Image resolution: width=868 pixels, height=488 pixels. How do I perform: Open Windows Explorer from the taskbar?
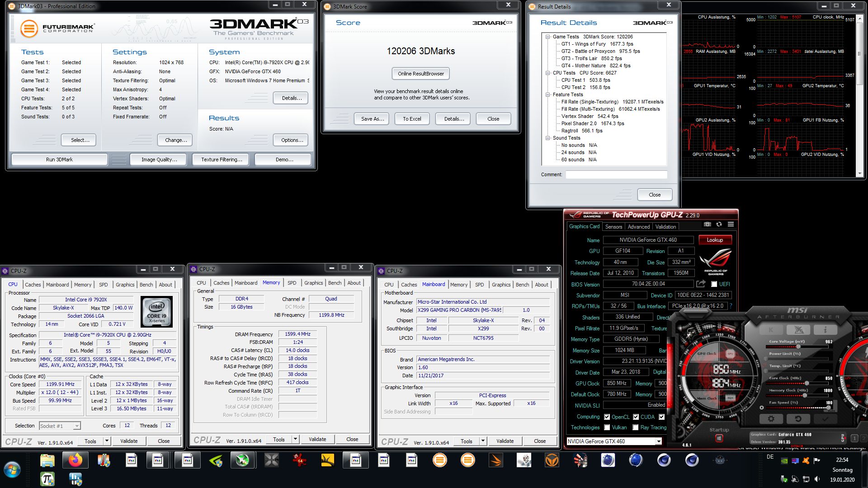tap(47, 460)
